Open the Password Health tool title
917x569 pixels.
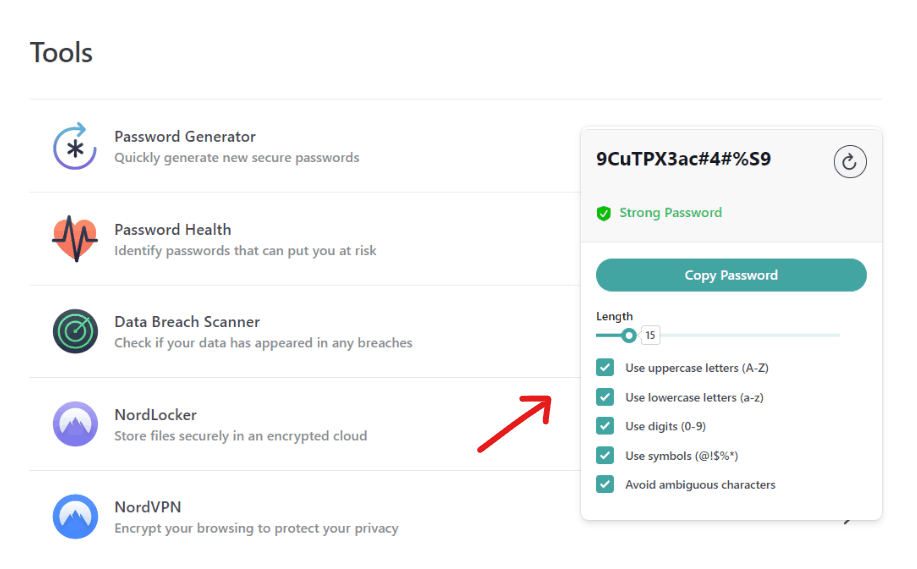173,230
